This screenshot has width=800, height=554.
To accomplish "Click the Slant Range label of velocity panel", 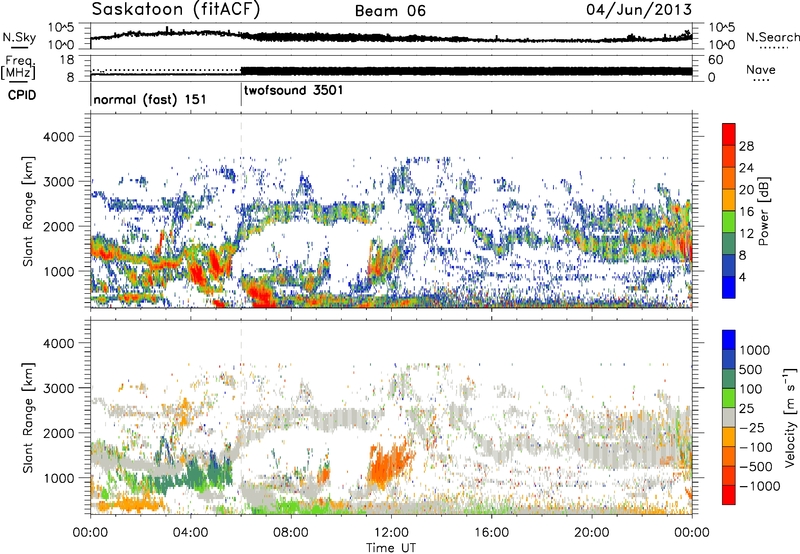I will pyautogui.click(x=28, y=417).
